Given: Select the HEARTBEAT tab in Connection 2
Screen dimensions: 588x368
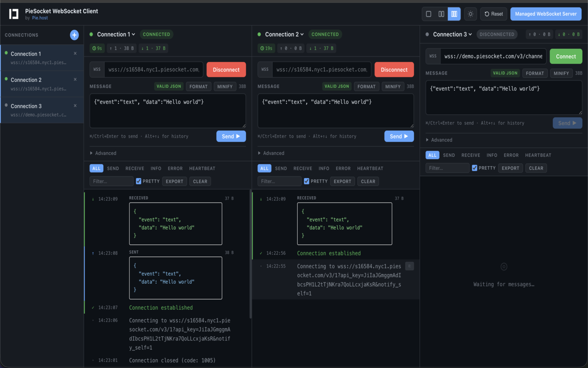Looking at the screenshot, I should (x=370, y=168).
